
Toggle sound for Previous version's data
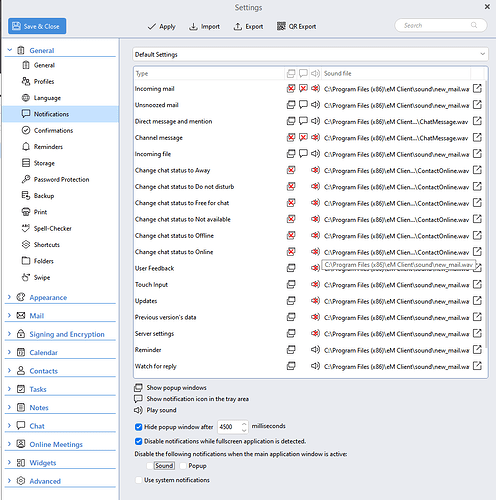[315, 317]
